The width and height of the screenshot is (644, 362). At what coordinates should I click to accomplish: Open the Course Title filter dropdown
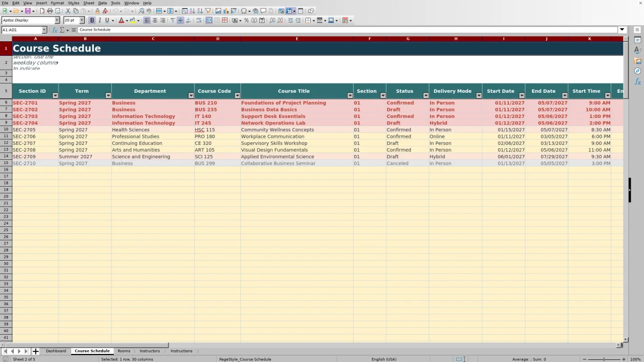[x=350, y=95]
